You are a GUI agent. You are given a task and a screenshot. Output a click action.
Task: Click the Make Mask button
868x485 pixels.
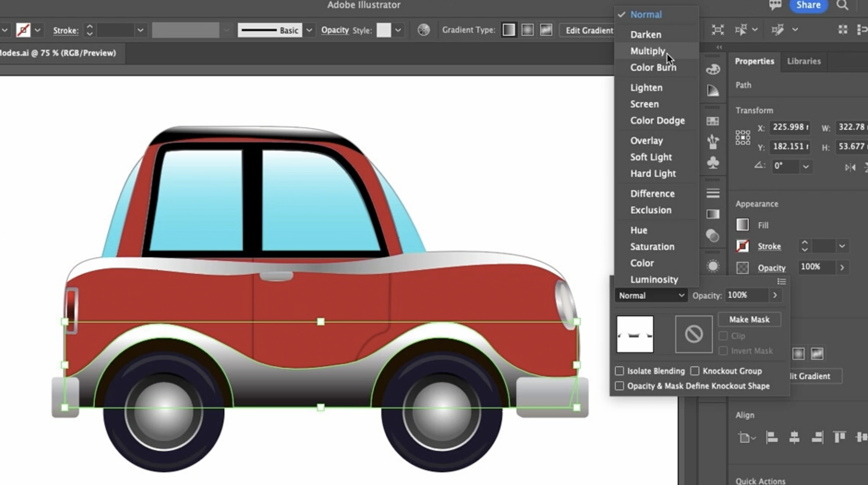pos(749,319)
